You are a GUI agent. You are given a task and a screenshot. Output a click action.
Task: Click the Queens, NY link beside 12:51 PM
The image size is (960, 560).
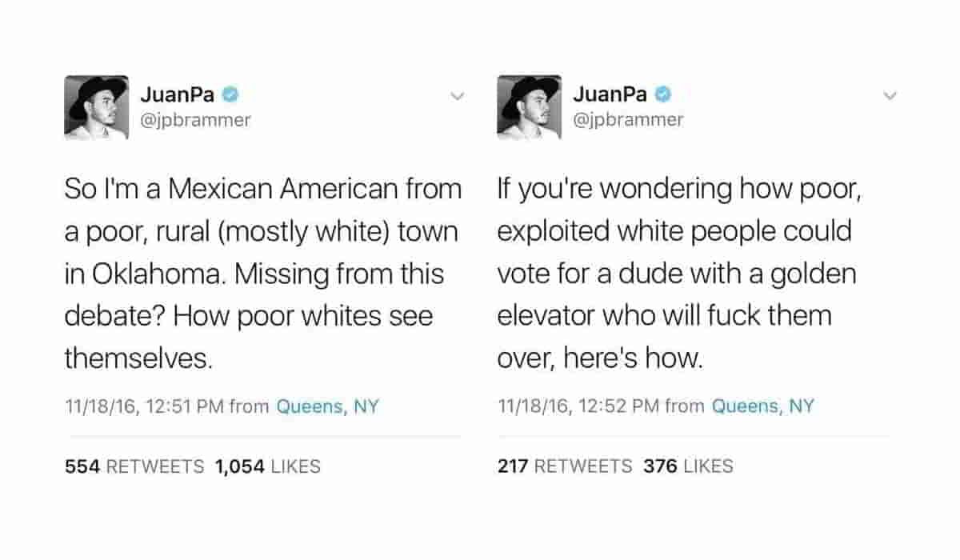[x=327, y=406]
